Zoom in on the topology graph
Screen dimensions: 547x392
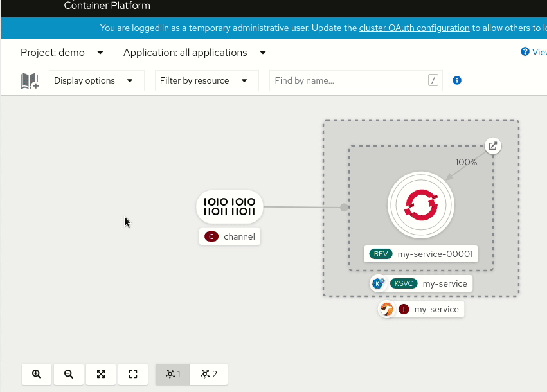click(x=37, y=374)
